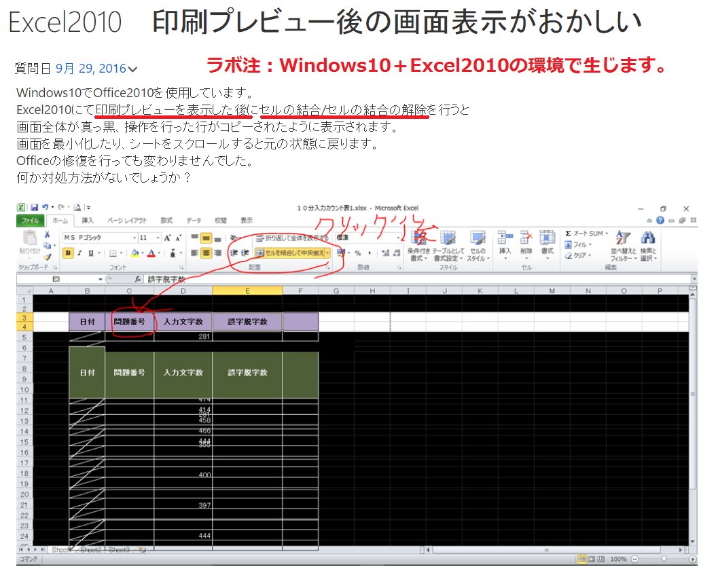Viewport: 716px width, 588px height.
Task: Expand the Merge and Center dropdown arrow
Action: 327,253
